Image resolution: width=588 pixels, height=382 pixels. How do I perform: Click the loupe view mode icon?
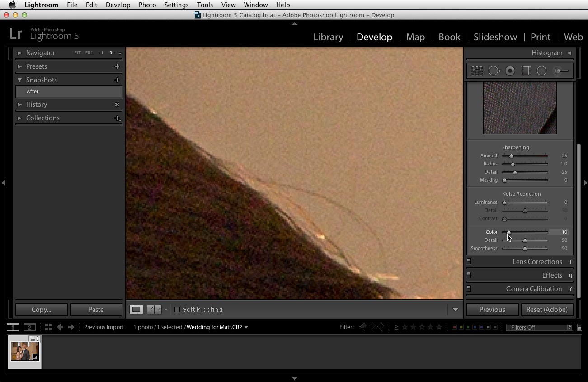coord(136,310)
